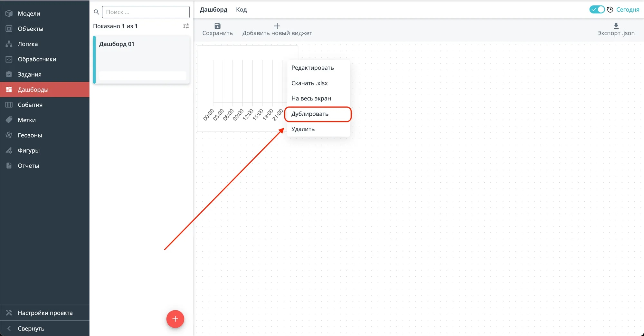Viewport: 644px width, 336px height.
Task: Collapse the sidebar with Свернуть
Action: click(x=31, y=329)
